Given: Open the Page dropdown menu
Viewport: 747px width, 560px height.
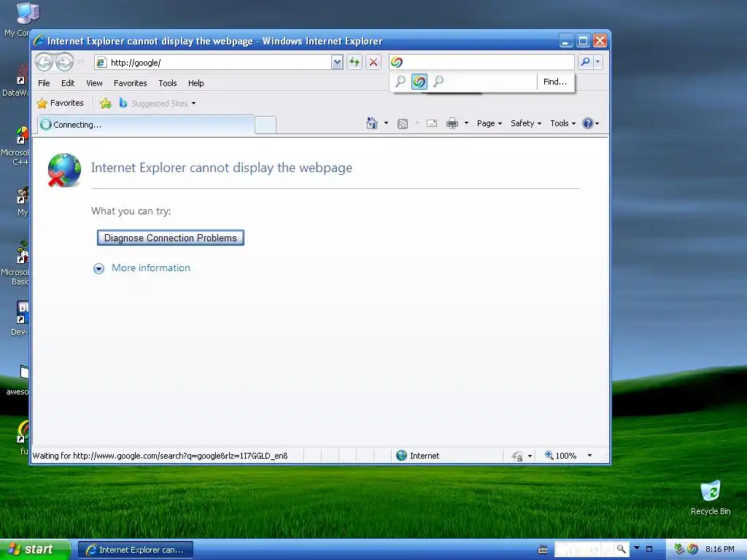Looking at the screenshot, I should [489, 123].
